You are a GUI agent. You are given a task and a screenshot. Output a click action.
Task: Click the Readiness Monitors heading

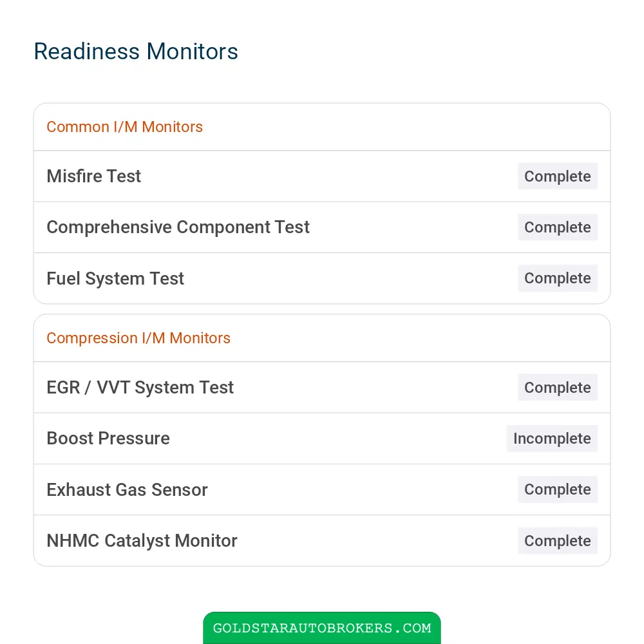(136, 52)
